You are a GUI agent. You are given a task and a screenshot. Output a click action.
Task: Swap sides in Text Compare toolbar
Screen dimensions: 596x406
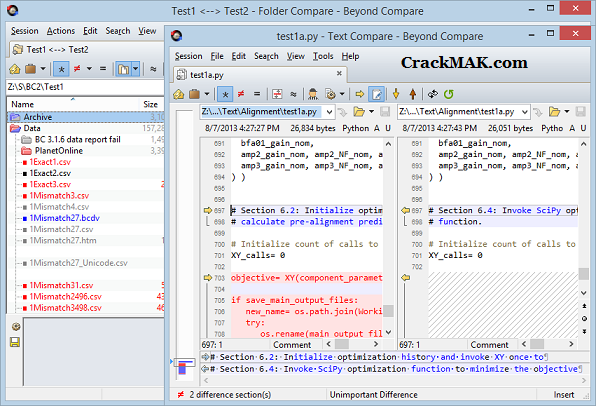pos(433,94)
